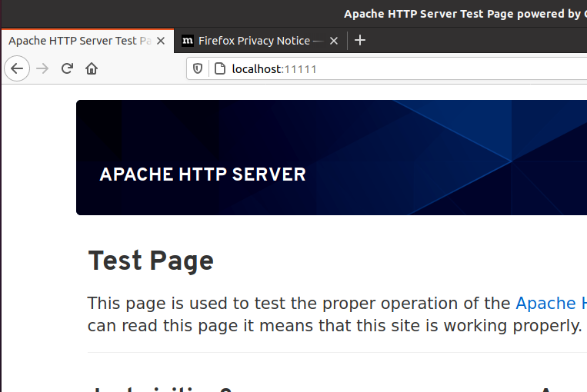Click the Test Page heading
Viewport: 587px width, 392px height.
(x=151, y=261)
